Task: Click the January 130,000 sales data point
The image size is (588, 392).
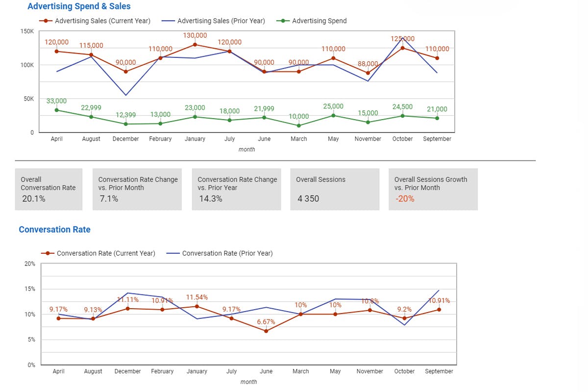Action: (x=195, y=45)
